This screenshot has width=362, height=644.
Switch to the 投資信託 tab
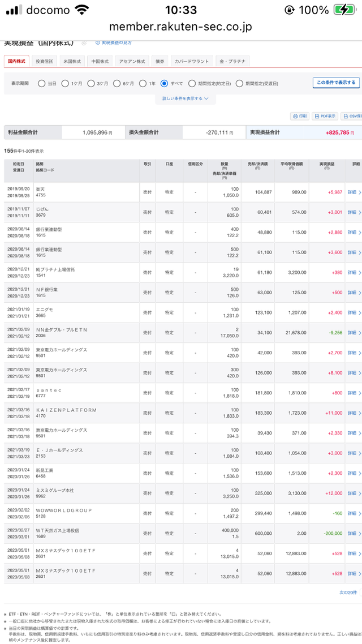(x=44, y=61)
